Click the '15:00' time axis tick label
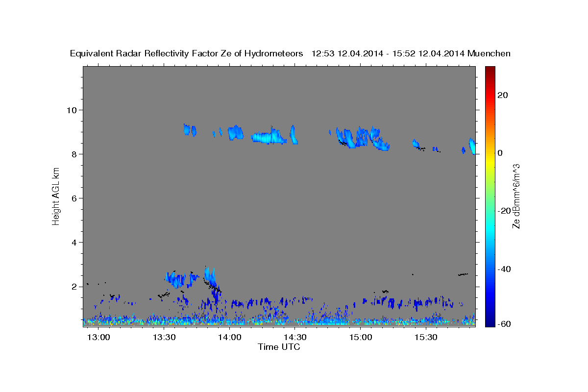The height and width of the screenshot is (392, 588). click(361, 338)
